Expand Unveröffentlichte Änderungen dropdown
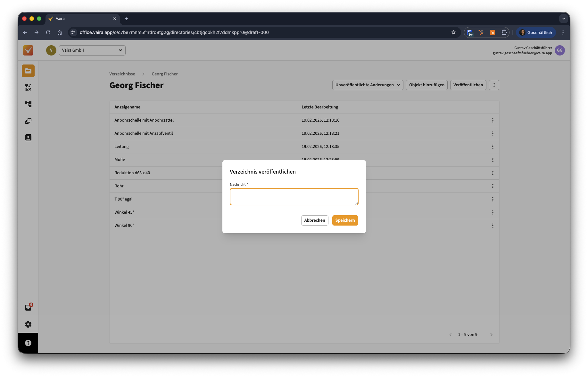 (368, 85)
